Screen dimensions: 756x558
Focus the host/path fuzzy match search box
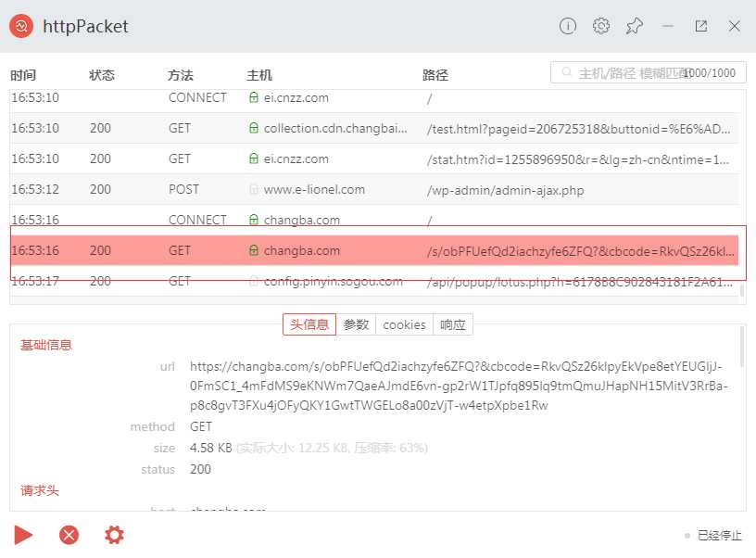tap(648, 73)
